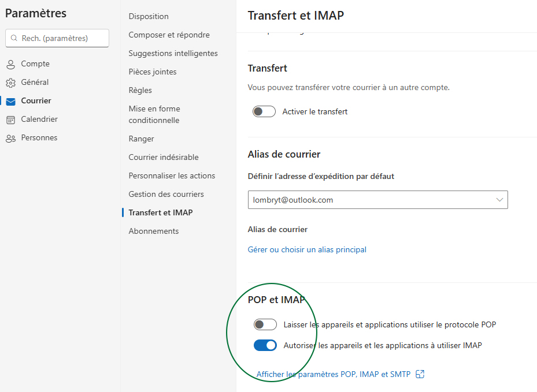The image size is (537, 392).
Task: Click the search magnifier icon
Action: (x=14, y=38)
